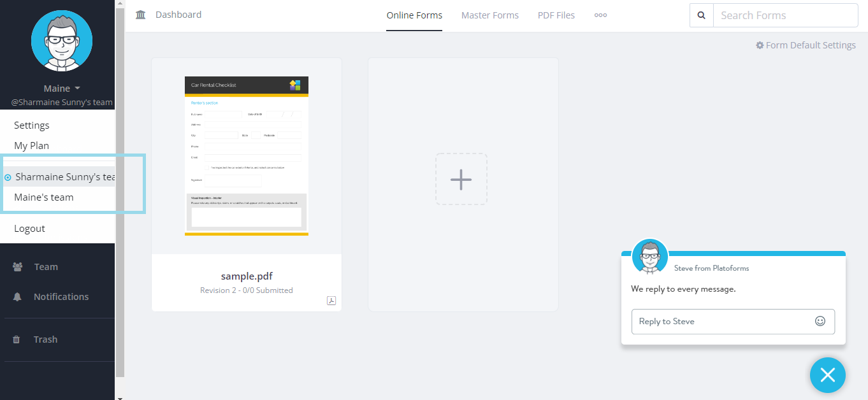Click the Search Forms input field
The image size is (868, 400).
(x=785, y=15)
